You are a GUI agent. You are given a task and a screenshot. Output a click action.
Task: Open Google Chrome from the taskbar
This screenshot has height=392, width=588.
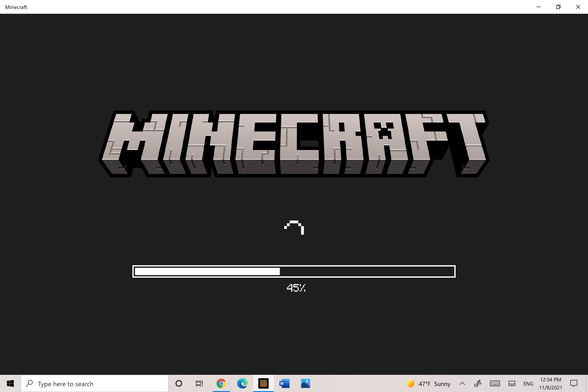pyautogui.click(x=221, y=383)
